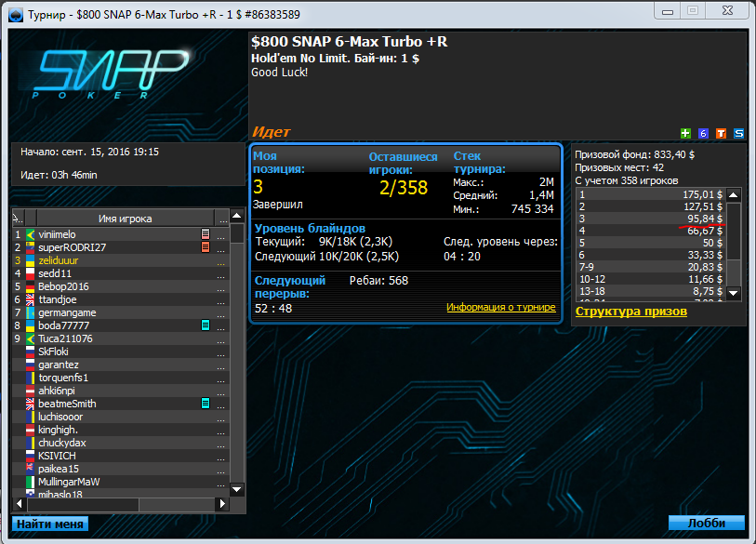Click the Brazil flag beside Tuca211076
The width and height of the screenshot is (756, 544).
pos(30,338)
